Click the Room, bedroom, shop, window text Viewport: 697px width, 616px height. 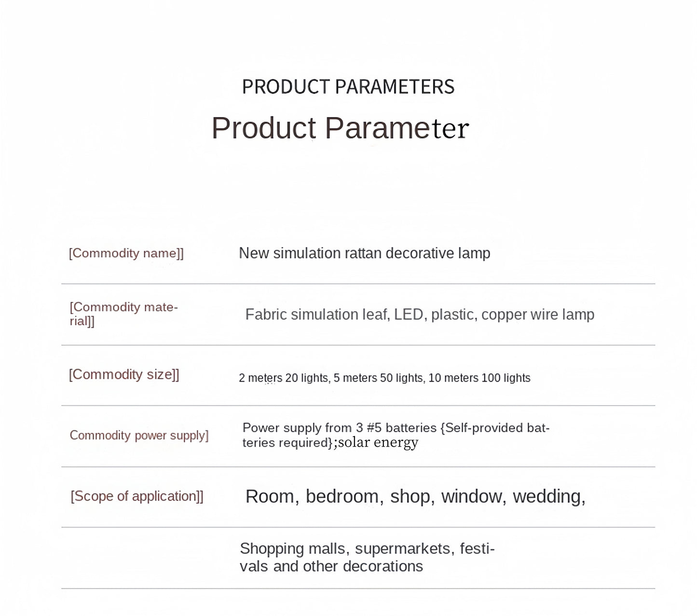click(376, 497)
